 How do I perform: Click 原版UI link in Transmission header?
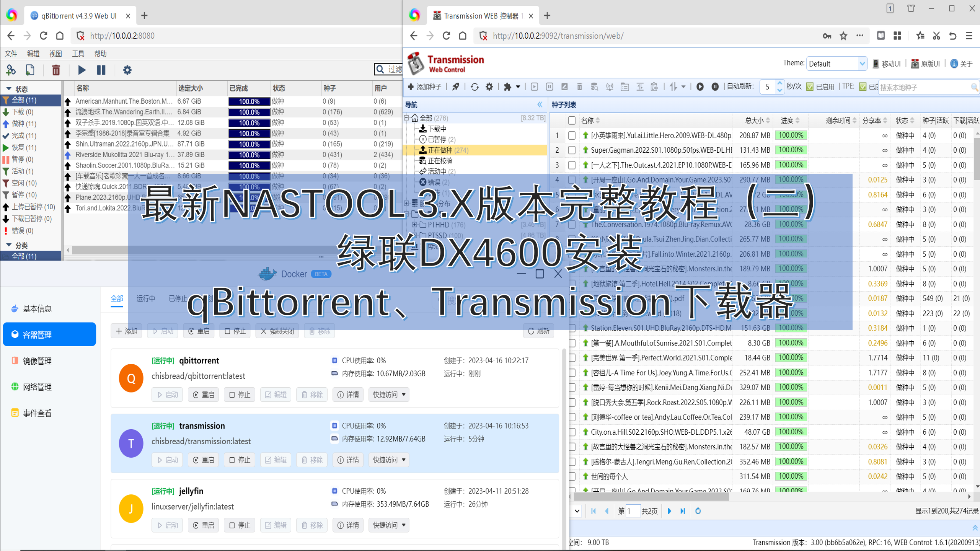(925, 64)
